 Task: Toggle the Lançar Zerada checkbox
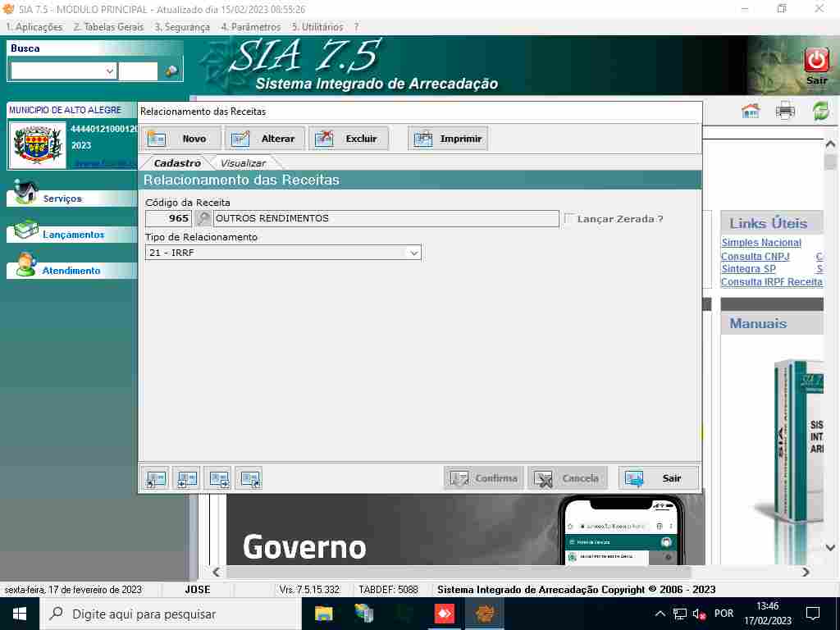[x=569, y=218]
